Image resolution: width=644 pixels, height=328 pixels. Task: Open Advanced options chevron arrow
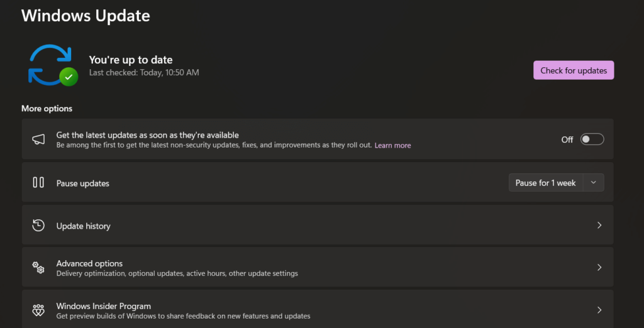point(599,268)
